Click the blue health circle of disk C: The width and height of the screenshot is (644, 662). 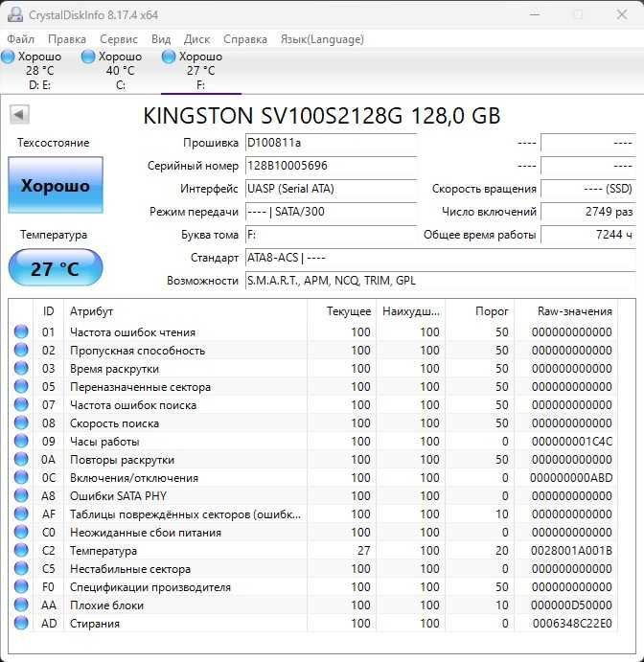pos(88,57)
